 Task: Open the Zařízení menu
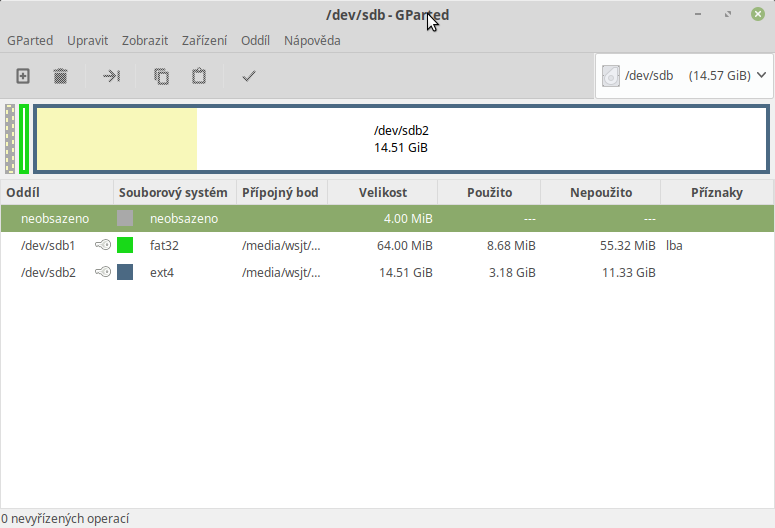coord(204,41)
